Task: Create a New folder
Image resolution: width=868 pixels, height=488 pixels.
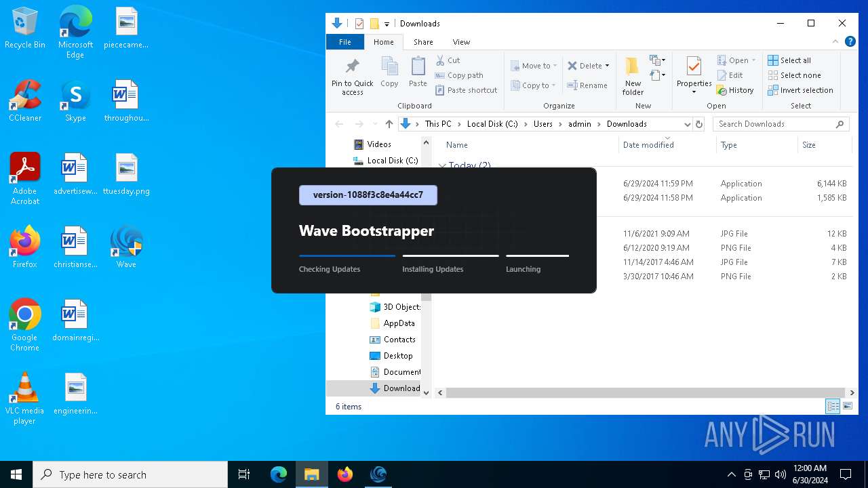Action: [x=633, y=76]
